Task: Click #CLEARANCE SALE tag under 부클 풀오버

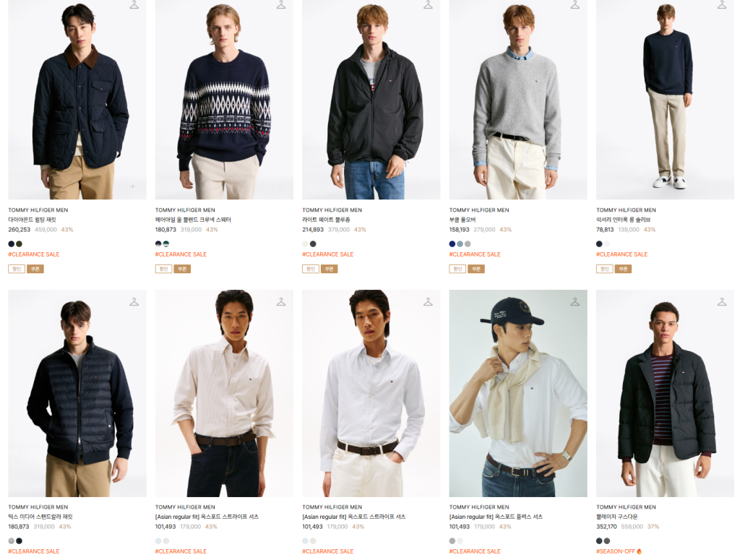Action: pos(475,254)
